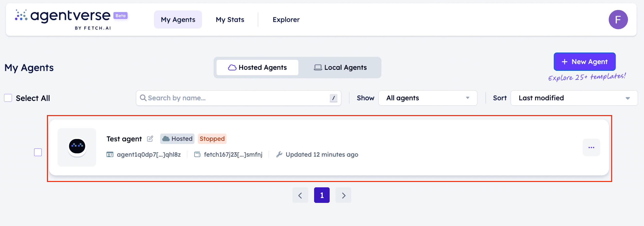
Task: Click the Test agent robot avatar
Action: (77, 147)
